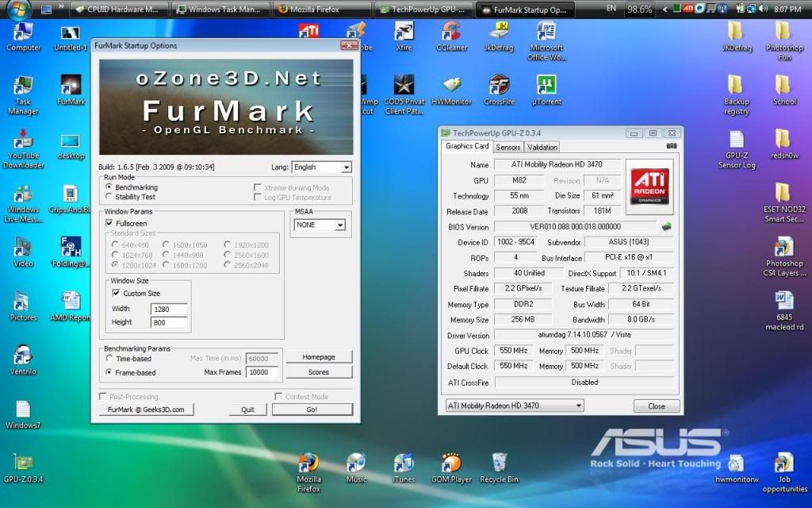
Task: Open Mozilla Firefox desktop icon
Action: (x=308, y=473)
